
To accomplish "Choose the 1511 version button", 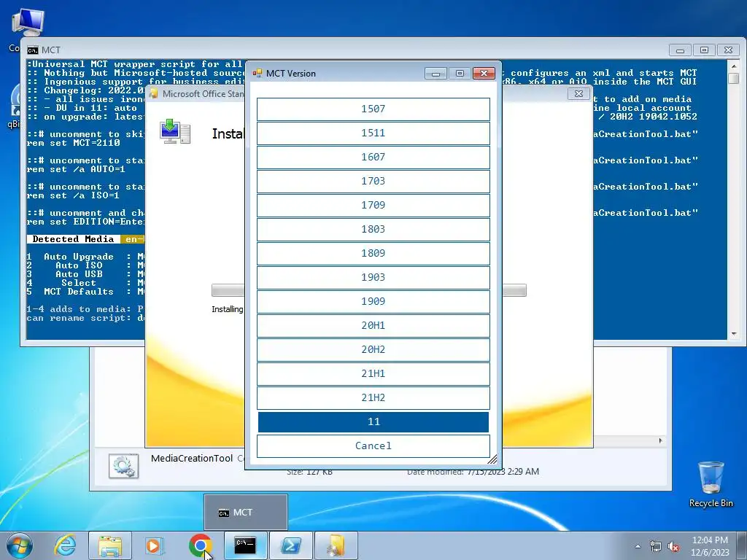I will click(373, 133).
